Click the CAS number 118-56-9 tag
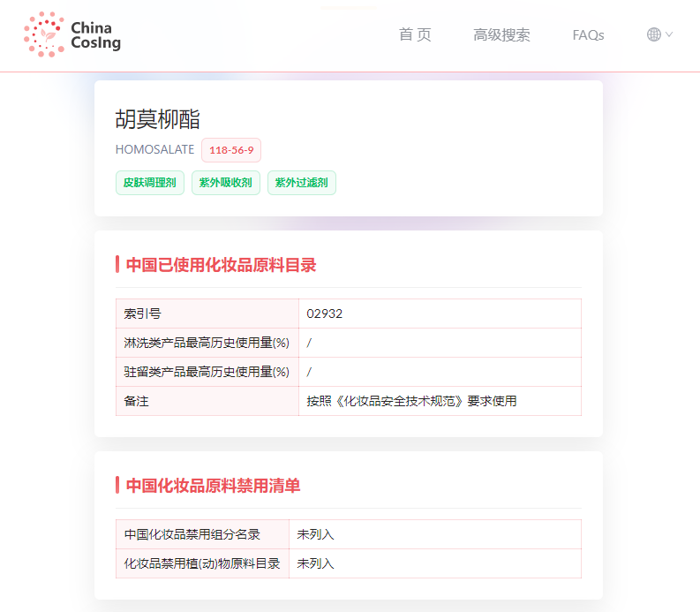 pyautogui.click(x=231, y=150)
